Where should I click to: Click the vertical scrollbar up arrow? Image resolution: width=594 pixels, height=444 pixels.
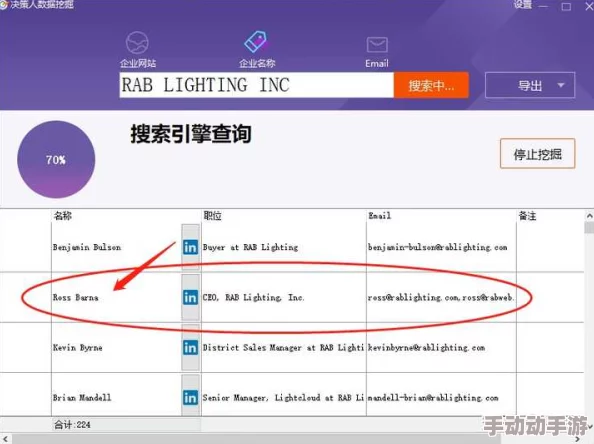tap(589, 216)
